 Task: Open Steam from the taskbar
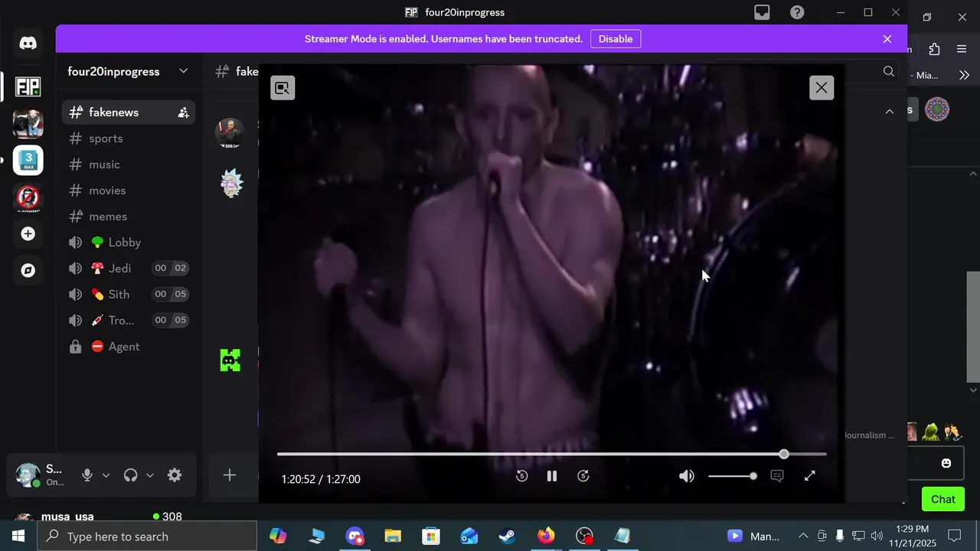coord(508,536)
